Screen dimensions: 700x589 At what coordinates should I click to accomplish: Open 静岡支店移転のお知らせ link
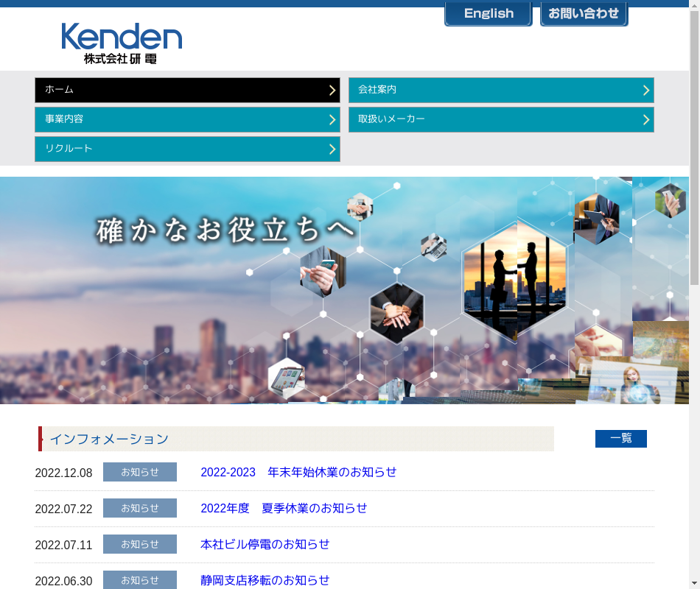265,580
